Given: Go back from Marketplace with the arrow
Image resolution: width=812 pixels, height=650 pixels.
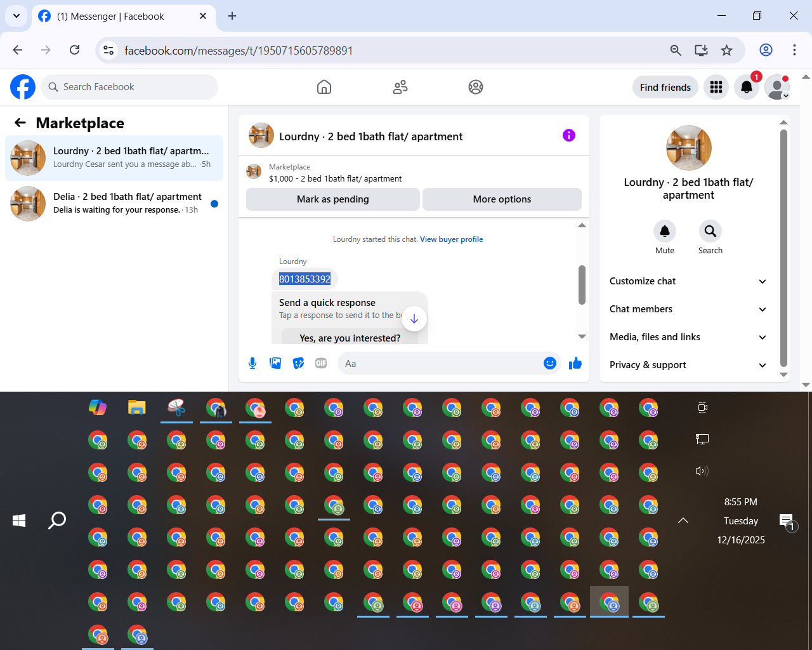Looking at the screenshot, I should [x=20, y=123].
